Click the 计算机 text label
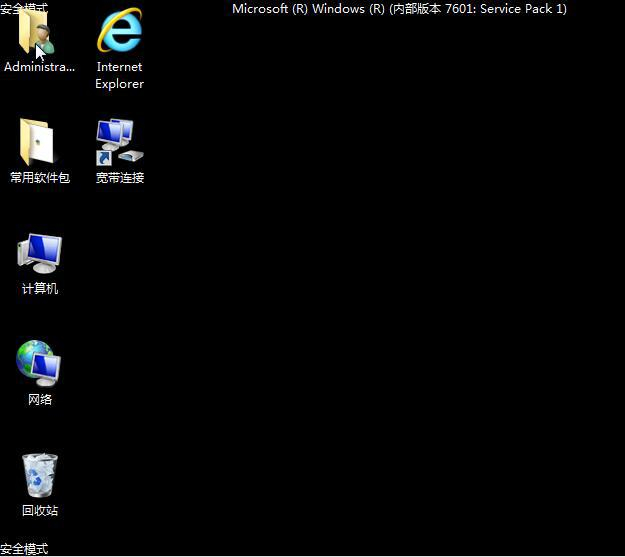This screenshot has height=557, width=625. point(40,289)
